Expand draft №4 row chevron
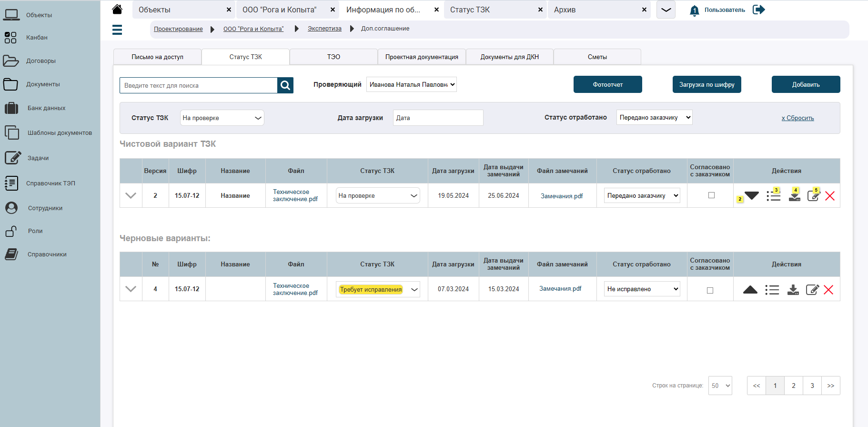The image size is (868, 427). point(131,289)
